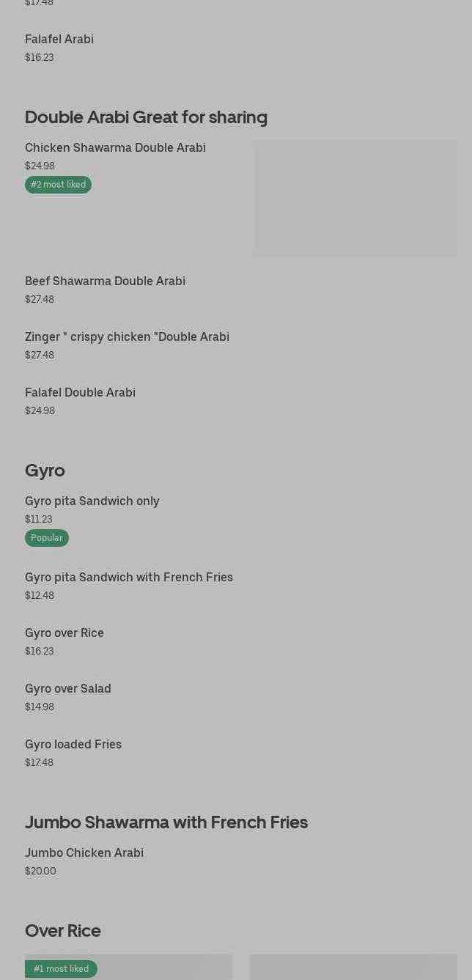The width and height of the screenshot is (472, 980).
Task: Choose Gyro over Salad
Action: pyautogui.click(x=68, y=689)
